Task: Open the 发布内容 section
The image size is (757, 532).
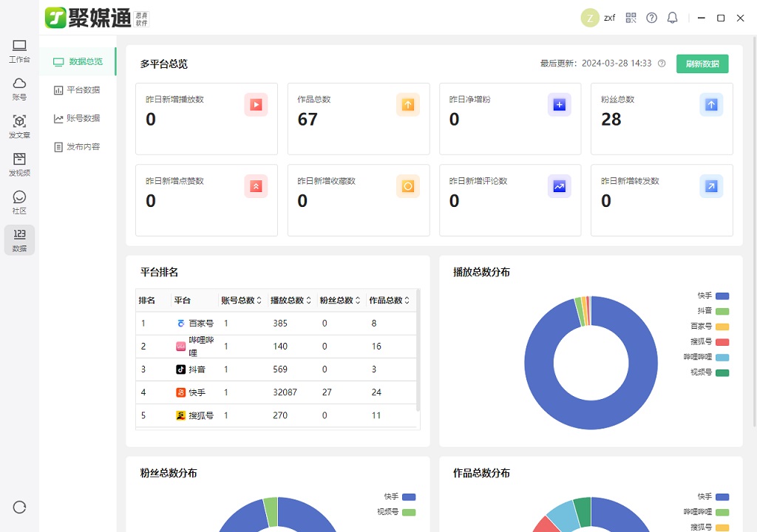Action: pyautogui.click(x=84, y=146)
